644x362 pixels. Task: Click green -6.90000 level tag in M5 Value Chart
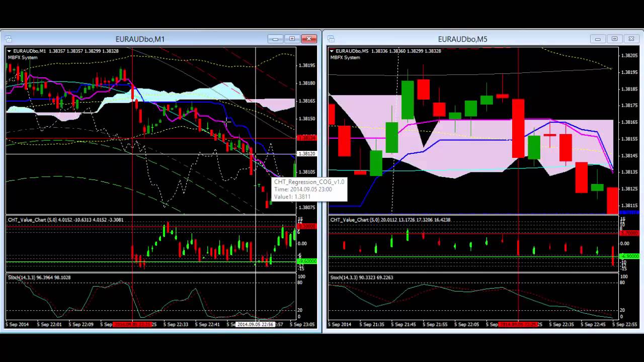click(x=629, y=256)
